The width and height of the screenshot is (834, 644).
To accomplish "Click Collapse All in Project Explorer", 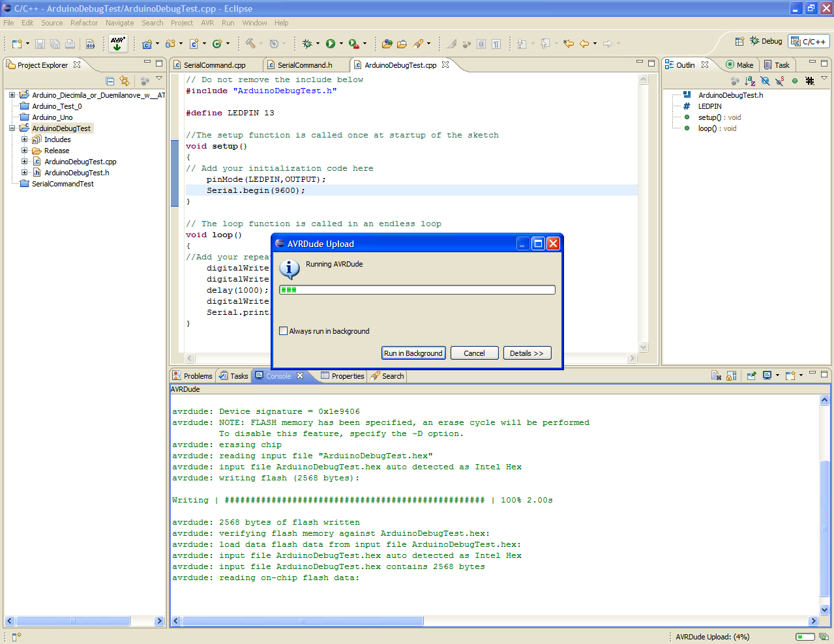I will coord(110,81).
